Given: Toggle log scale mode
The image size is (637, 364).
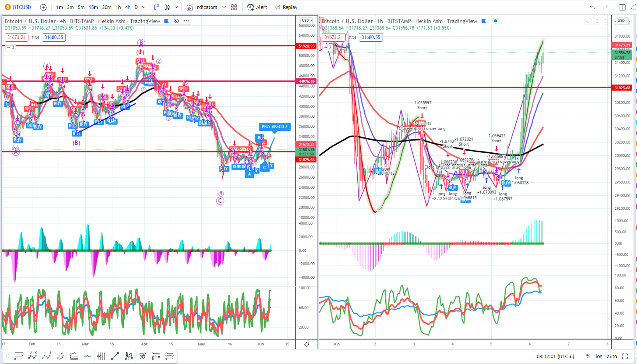Looking at the screenshot, I should (x=599, y=356).
